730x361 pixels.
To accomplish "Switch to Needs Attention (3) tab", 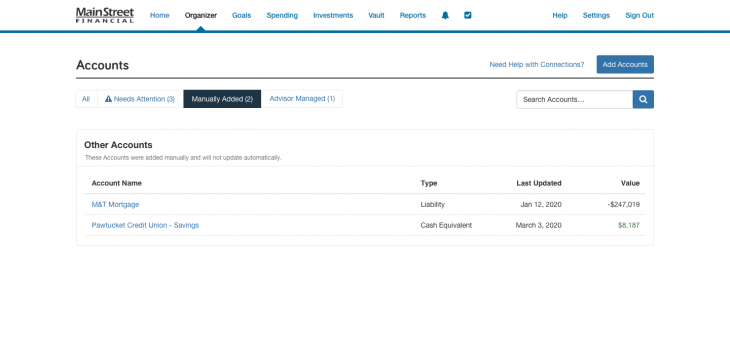I will (140, 99).
